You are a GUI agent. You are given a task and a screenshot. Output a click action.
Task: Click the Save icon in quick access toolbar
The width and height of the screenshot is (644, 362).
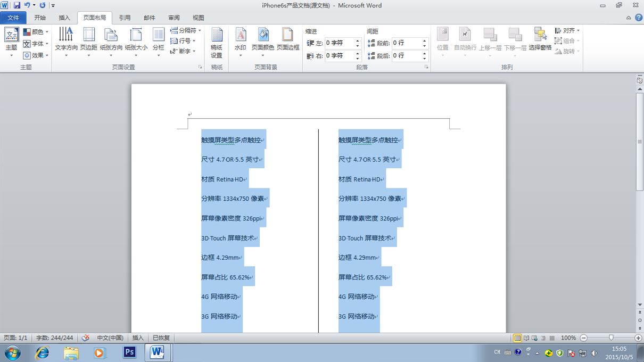(x=16, y=5)
